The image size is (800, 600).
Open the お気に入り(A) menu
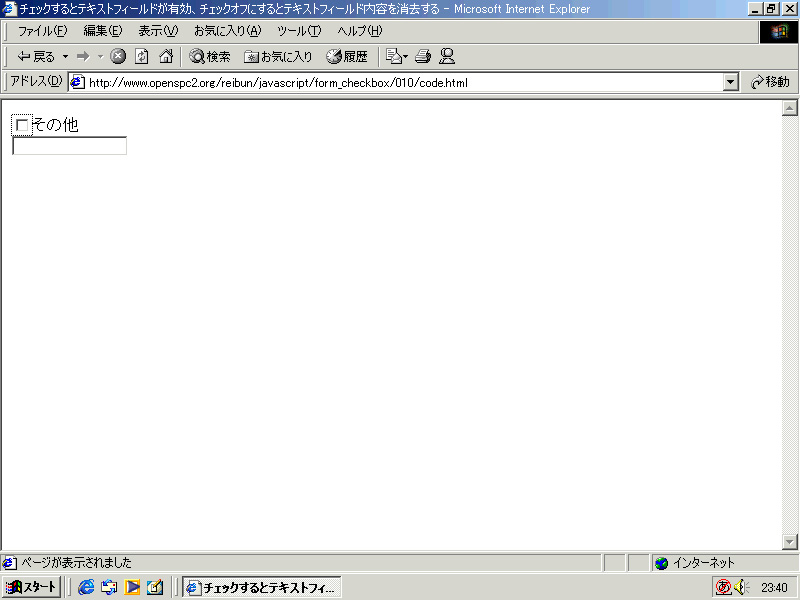coord(228,31)
